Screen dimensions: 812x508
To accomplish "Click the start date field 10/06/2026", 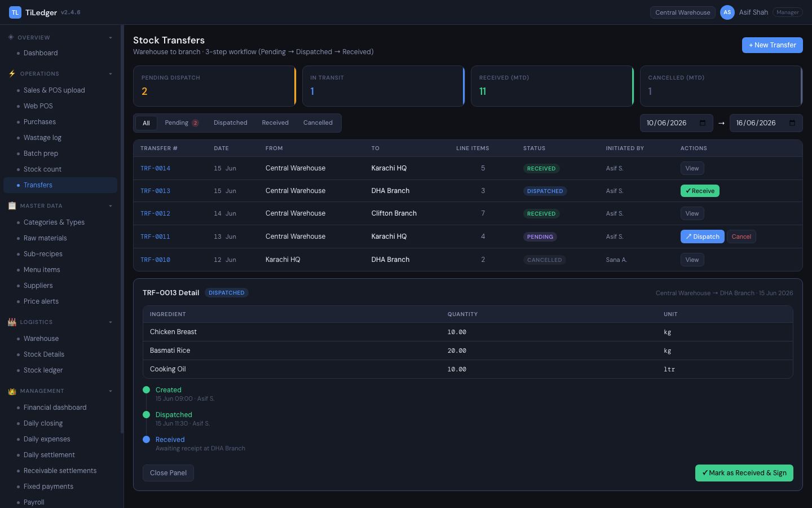I will 676,123.
